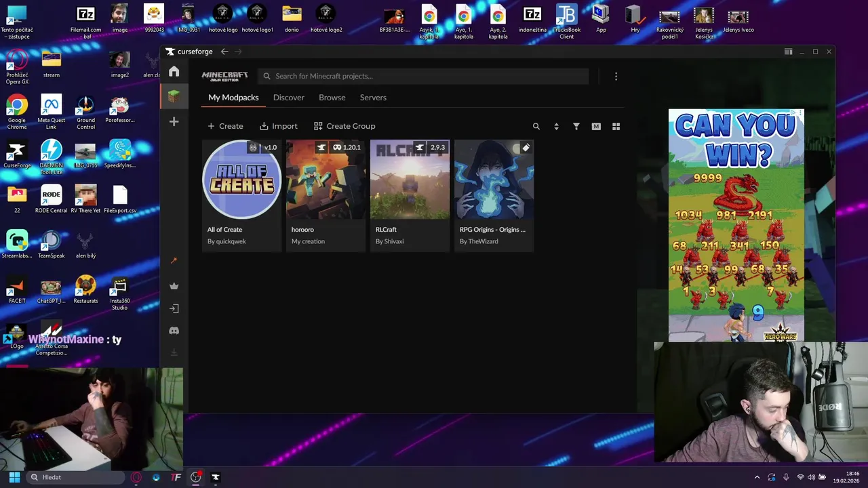868x488 pixels.
Task: Click the sign-in icon in CurseForge sidebar
Action: [x=174, y=308]
